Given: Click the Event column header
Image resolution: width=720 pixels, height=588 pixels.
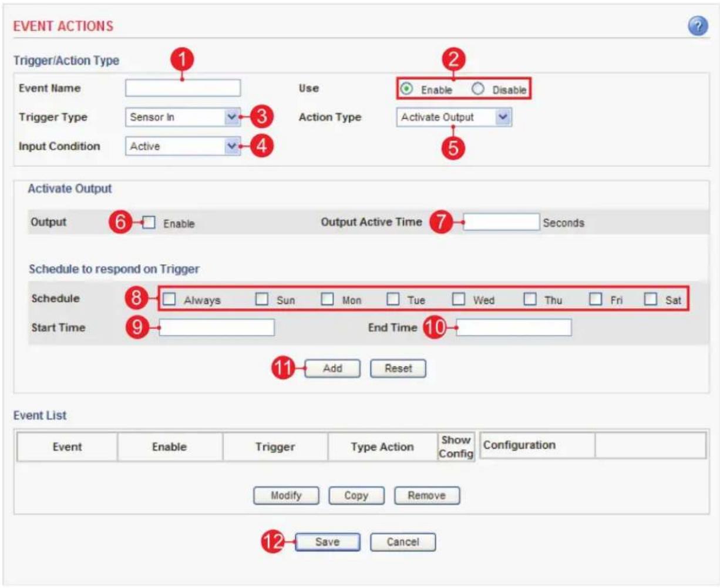Looking at the screenshot, I should pyautogui.click(x=68, y=447).
